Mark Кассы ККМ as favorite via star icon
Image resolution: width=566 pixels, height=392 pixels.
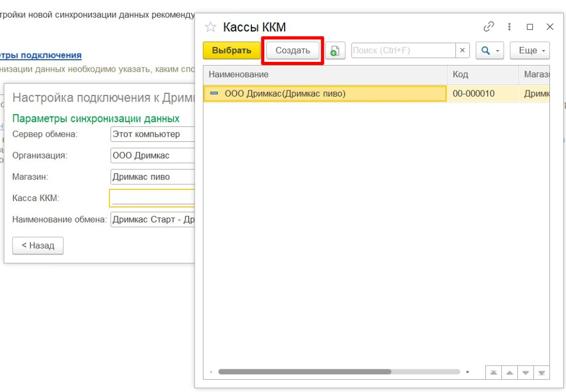[x=210, y=26]
